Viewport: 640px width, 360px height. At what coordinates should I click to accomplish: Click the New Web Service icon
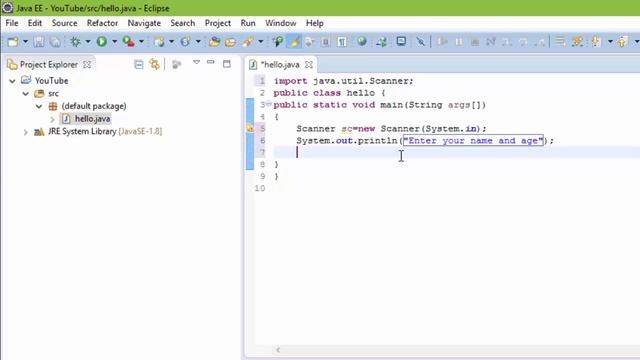click(x=186, y=42)
